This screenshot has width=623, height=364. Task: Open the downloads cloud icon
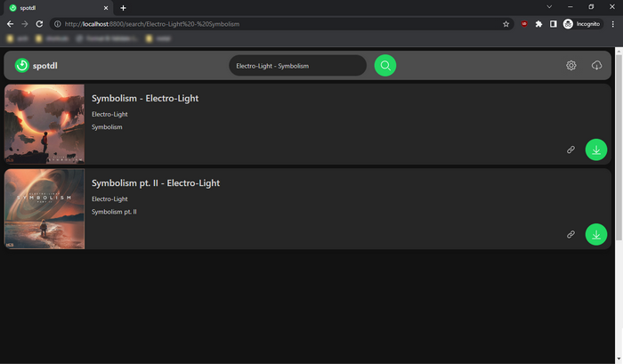tap(596, 65)
